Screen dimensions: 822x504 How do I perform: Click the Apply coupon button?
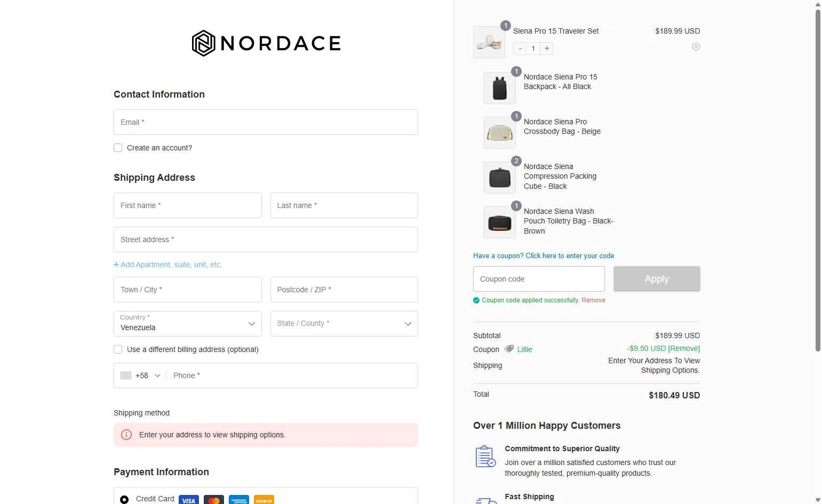pos(657,279)
